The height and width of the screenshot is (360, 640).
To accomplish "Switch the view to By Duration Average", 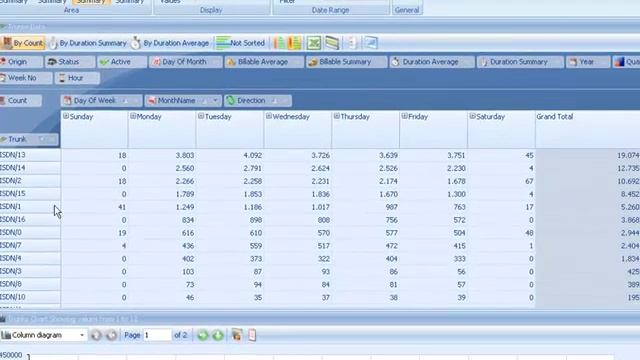I will coord(170,43).
